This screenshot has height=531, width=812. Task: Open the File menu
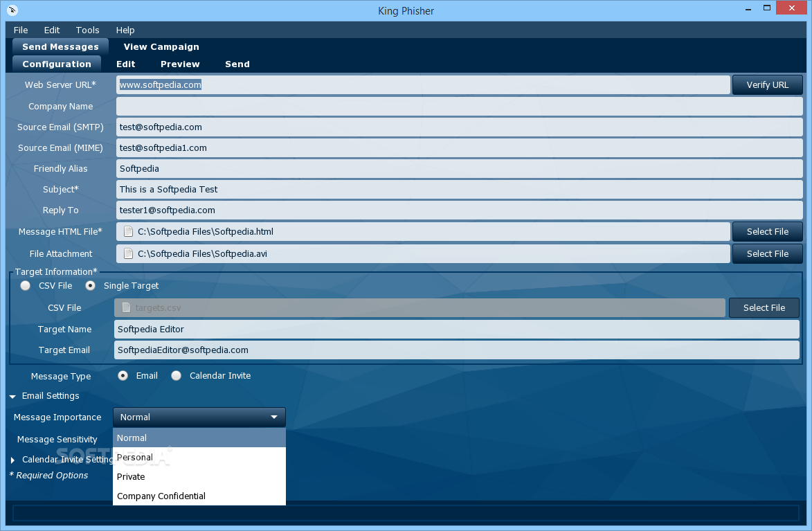tap(21, 30)
